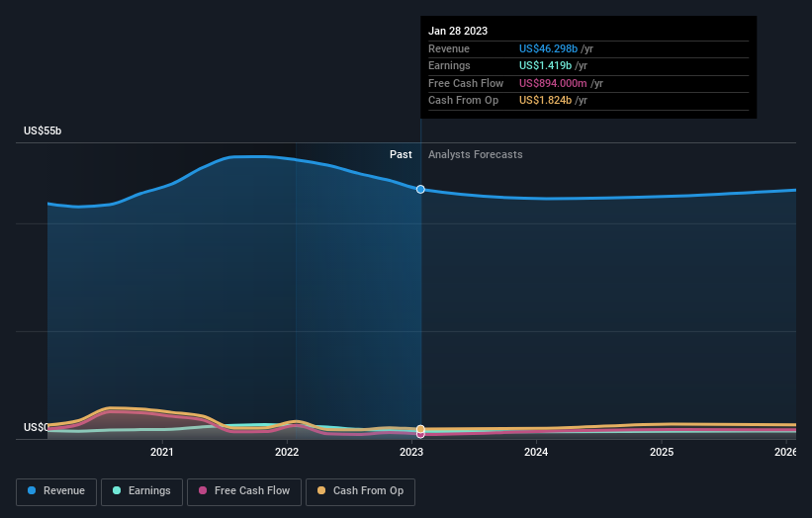812x518 pixels.
Task: Toggle the Revenue legend series
Action: 56,491
